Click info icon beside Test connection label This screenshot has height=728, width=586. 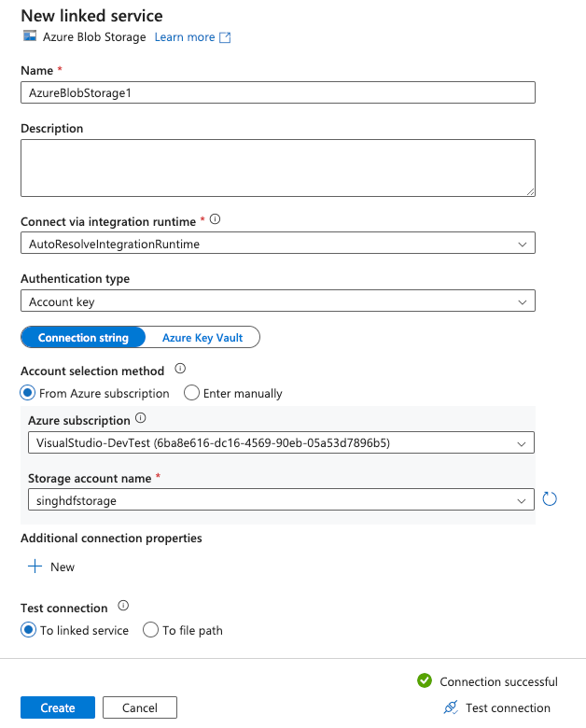pyautogui.click(x=123, y=607)
